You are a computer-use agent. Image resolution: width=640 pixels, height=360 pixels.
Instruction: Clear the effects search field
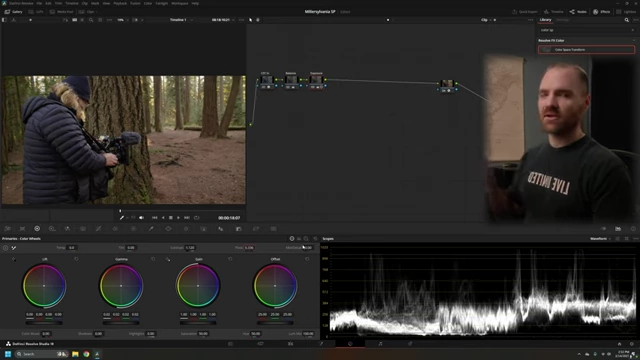[633, 30]
